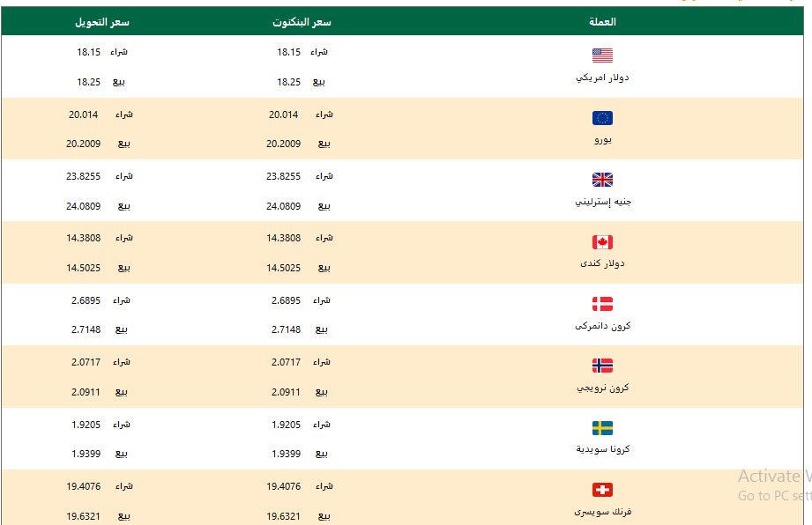Select the دولار امريكي currency label

(x=602, y=78)
